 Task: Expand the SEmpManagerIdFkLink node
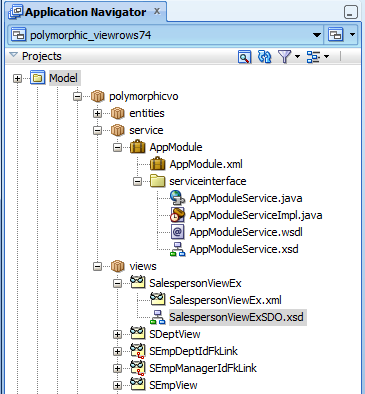click(117, 369)
